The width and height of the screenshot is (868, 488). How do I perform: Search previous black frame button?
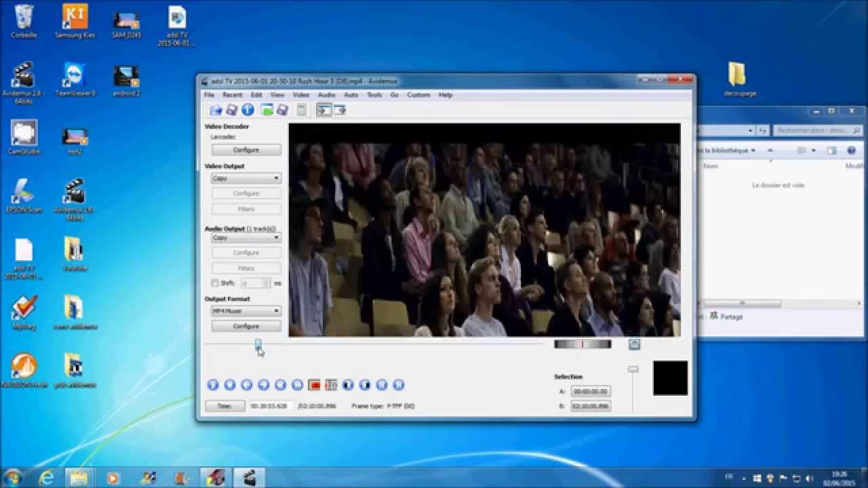point(348,385)
